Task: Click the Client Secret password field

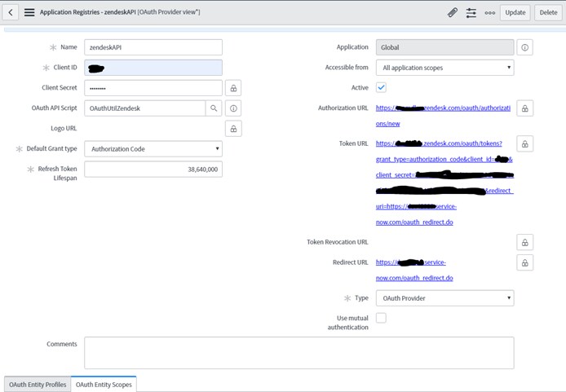Action: click(x=153, y=88)
